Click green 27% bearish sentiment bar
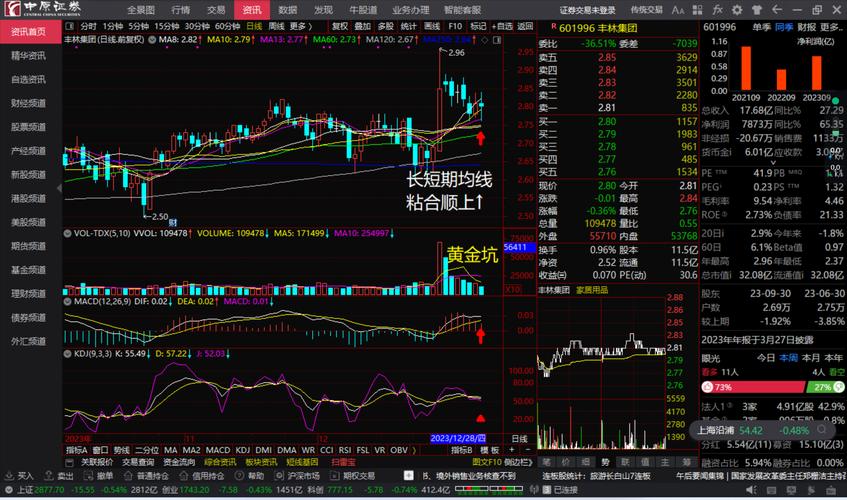This screenshot has height=500, width=847. [x=824, y=387]
